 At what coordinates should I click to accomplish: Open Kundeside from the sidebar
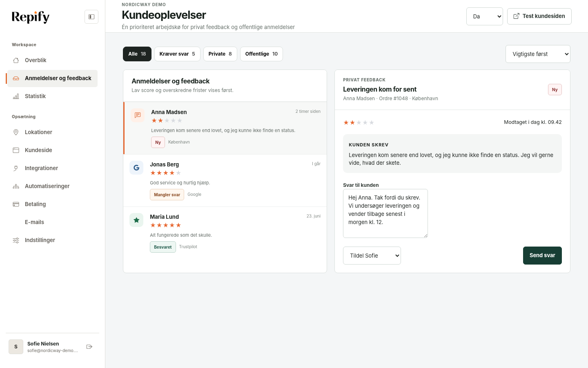52,150
